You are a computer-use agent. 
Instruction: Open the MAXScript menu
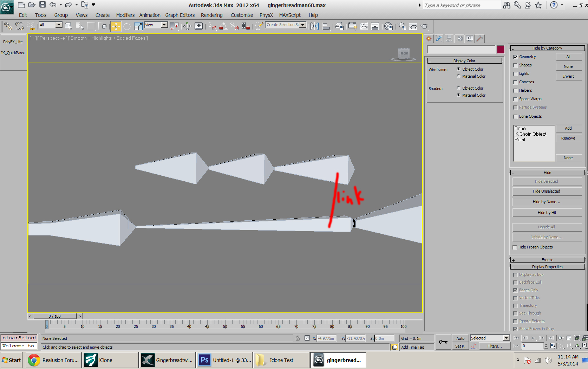tap(290, 15)
